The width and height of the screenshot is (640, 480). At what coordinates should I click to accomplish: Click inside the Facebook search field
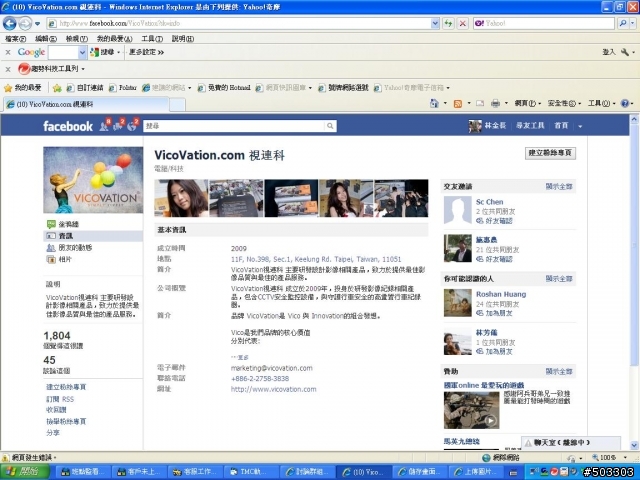click(x=234, y=126)
